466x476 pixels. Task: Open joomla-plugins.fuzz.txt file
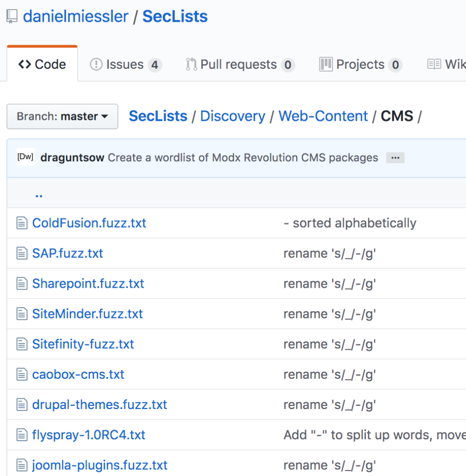tap(100, 465)
